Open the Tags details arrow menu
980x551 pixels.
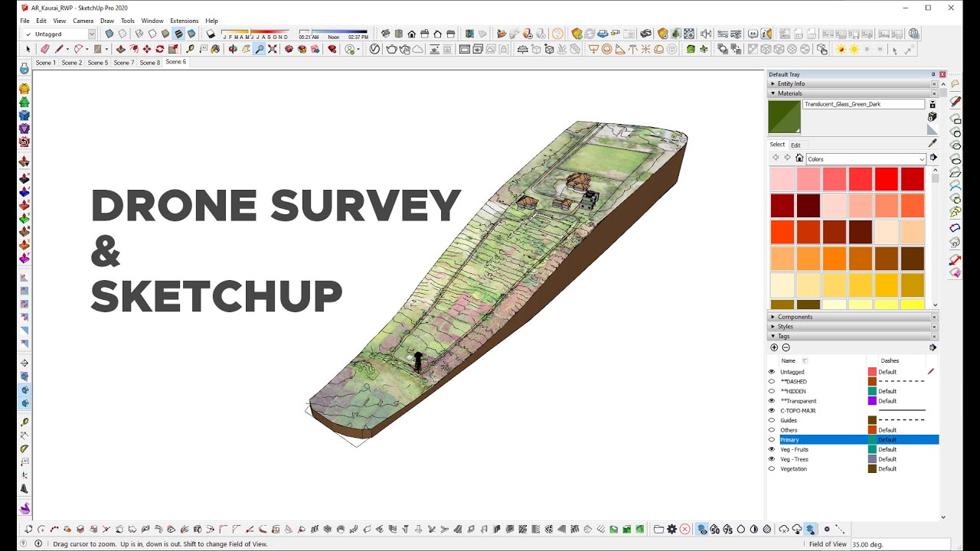pyautogui.click(x=933, y=347)
